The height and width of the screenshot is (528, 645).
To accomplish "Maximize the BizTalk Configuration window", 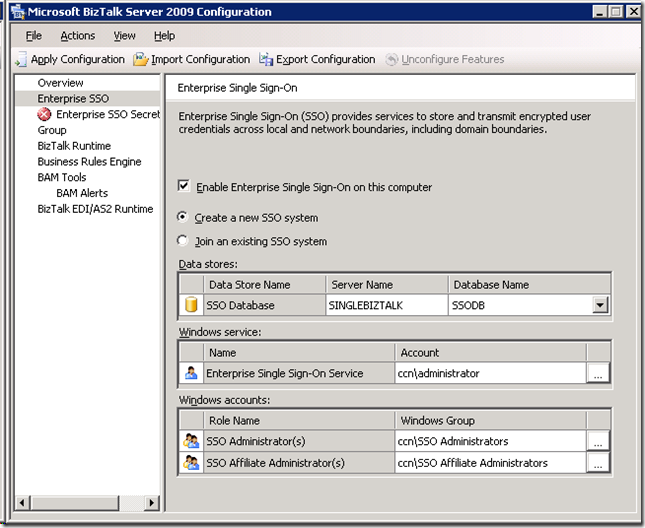I will pyautogui.click(x=616, y=12).
